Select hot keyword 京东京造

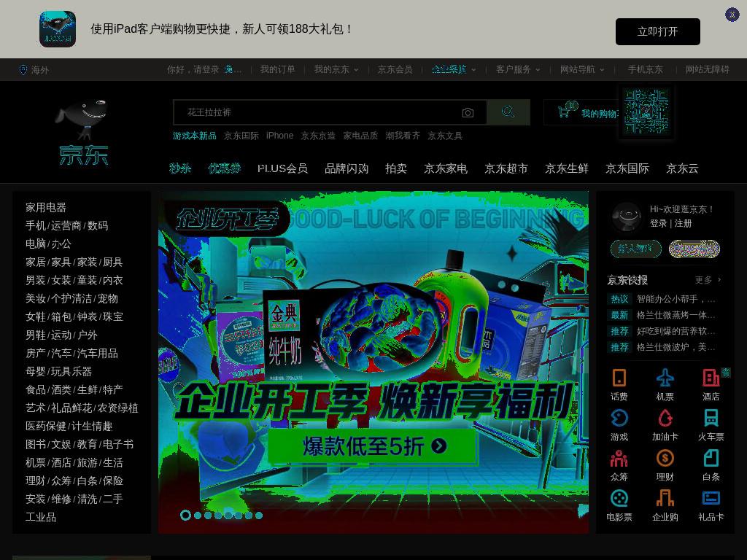[318, 136]
